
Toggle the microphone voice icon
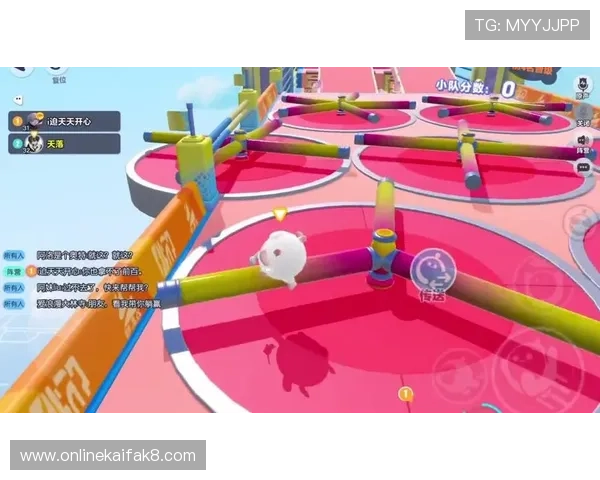coord(582,85)
